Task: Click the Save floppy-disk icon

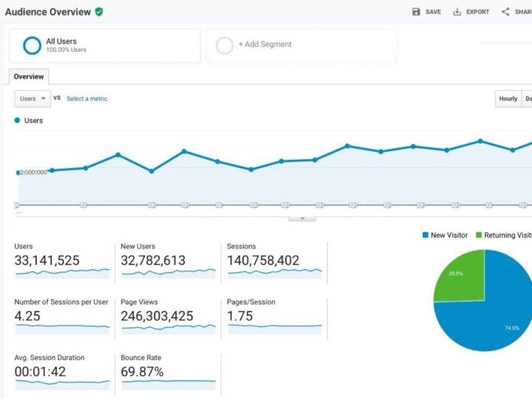Action: tap(416, 12)
